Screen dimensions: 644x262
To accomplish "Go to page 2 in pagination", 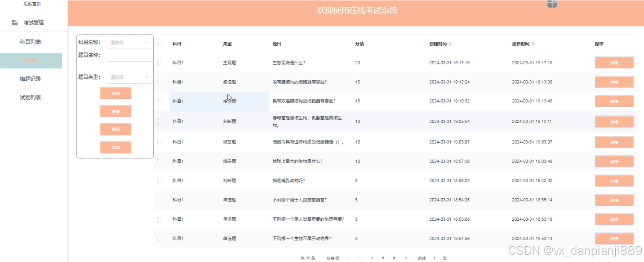I will pos(383,258).
